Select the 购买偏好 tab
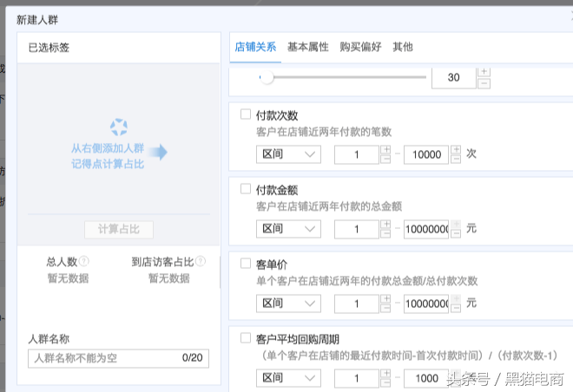This screenshot has height=392, width=573. [x=360, y=47]
